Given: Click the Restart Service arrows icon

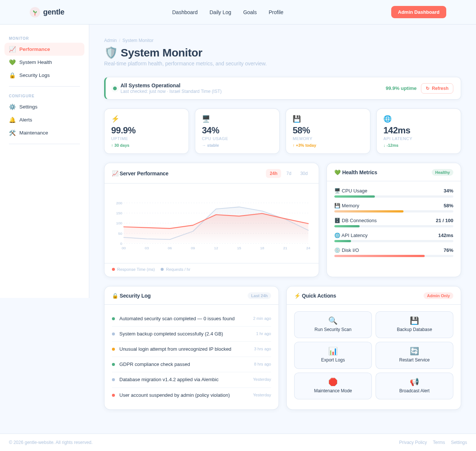Looking at the screenshot, I should coord(414,351).
